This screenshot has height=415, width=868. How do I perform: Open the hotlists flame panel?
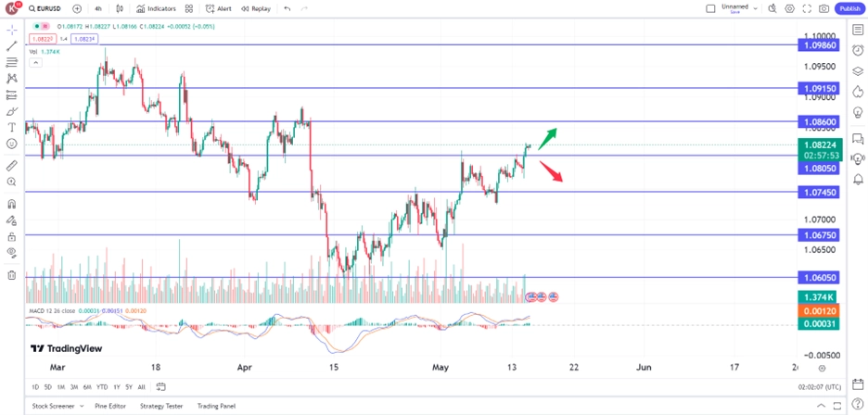pyautogui.click(x=858, y=92)
